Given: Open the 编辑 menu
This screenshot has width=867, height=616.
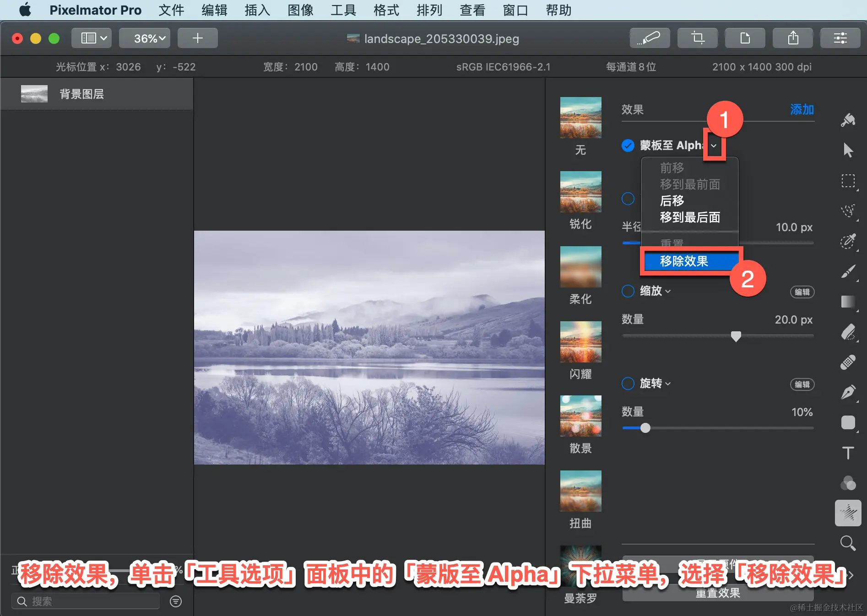Looking at the screenshot, I should (x=214, y=10).
